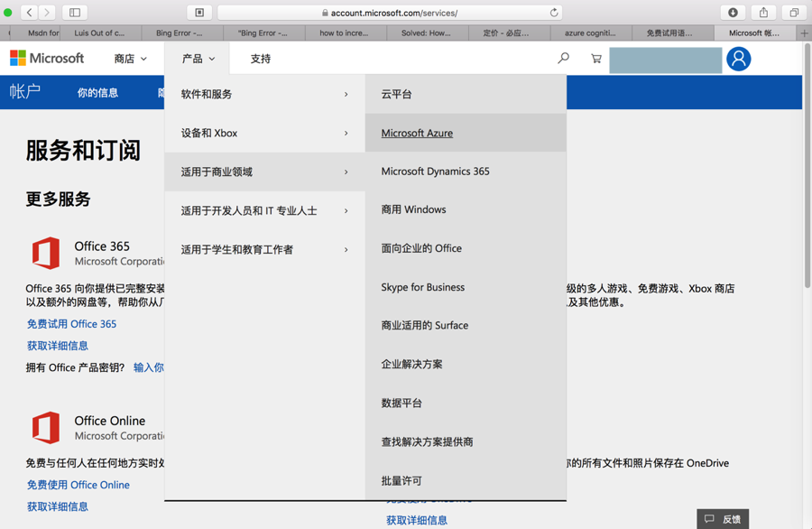Viewport: 812px width, 529px height.
Task: Click 获取详细信息 link under Office 365
Action: [x=58, y=346]
